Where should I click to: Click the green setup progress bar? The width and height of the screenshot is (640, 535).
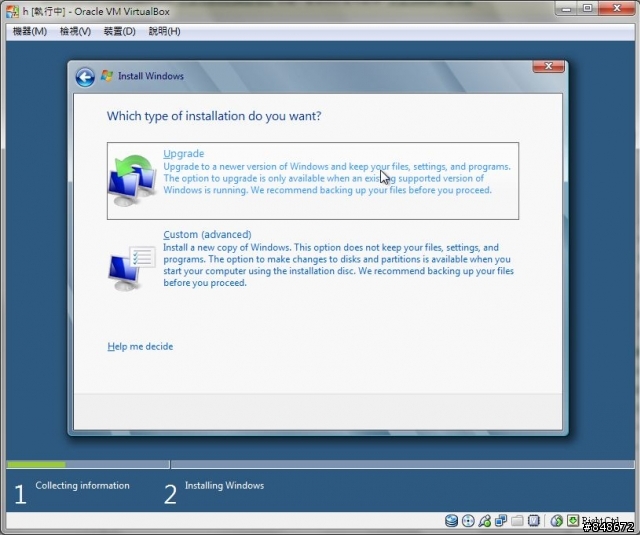pyautogui.click(x=36, y=464)
